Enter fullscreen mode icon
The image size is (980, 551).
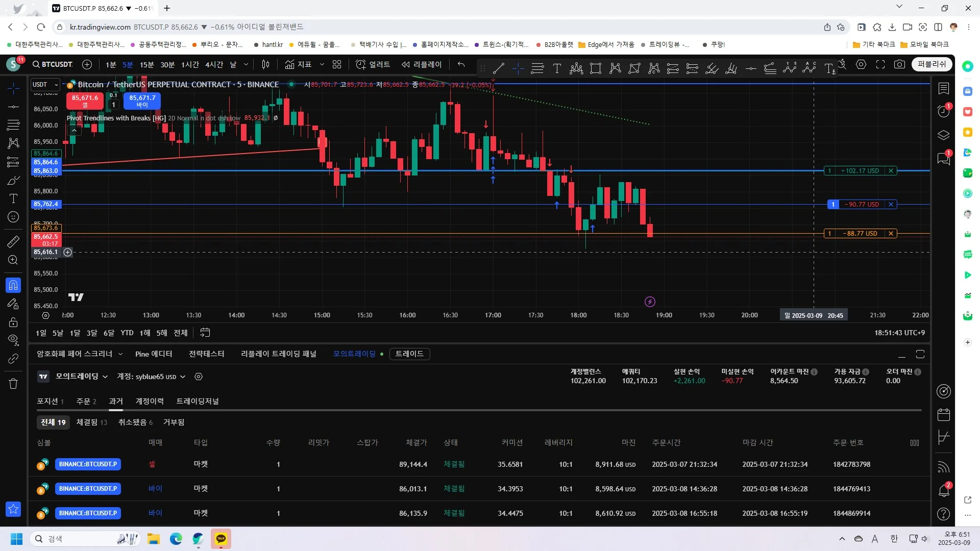coord(880,64)
